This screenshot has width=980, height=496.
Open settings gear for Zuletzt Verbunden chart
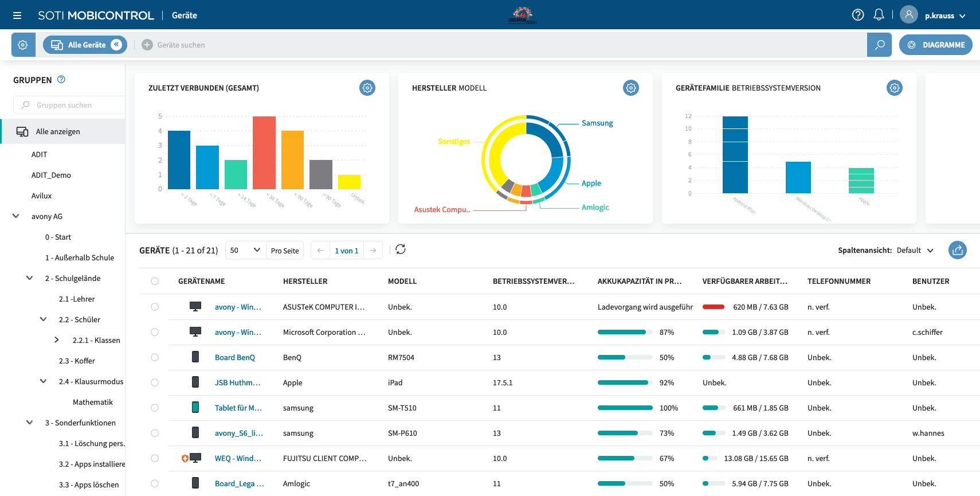pyautogui.click(x=367, y=88)
